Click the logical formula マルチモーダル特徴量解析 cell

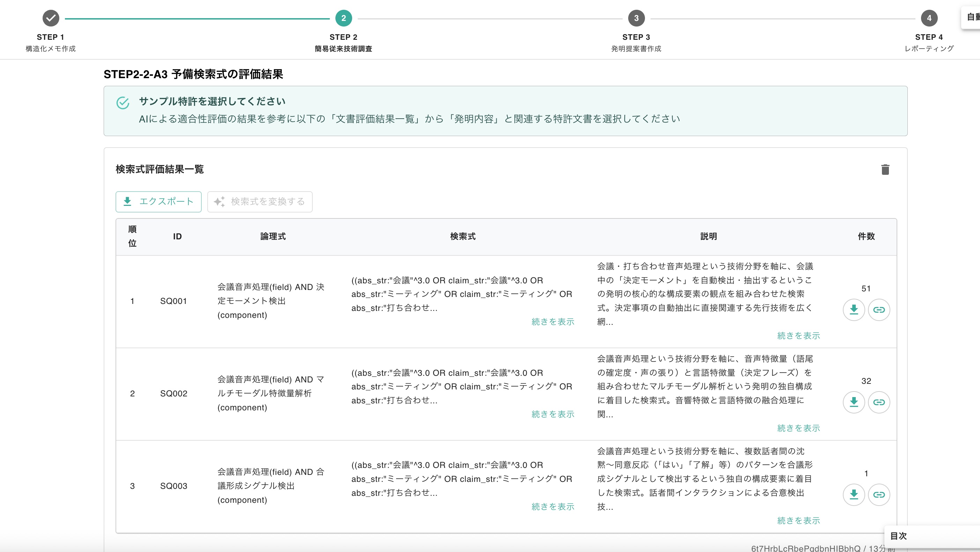(x=271, y=393)
